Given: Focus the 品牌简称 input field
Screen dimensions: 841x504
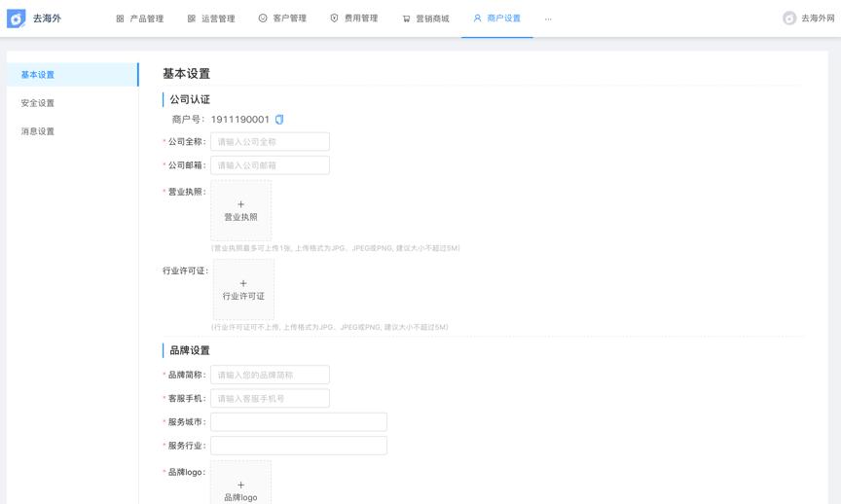Looking at the screenshot, I should (x=271, y=375).
